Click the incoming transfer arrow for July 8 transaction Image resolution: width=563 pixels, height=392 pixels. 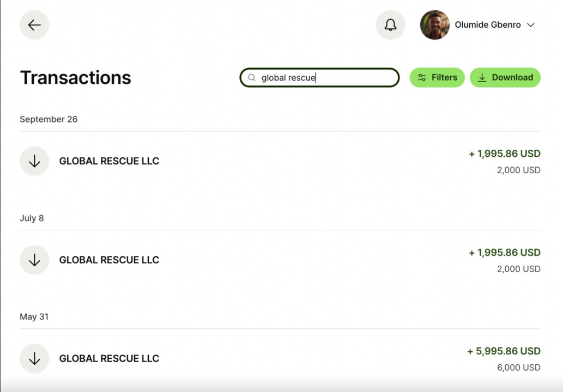click(34, 260)
